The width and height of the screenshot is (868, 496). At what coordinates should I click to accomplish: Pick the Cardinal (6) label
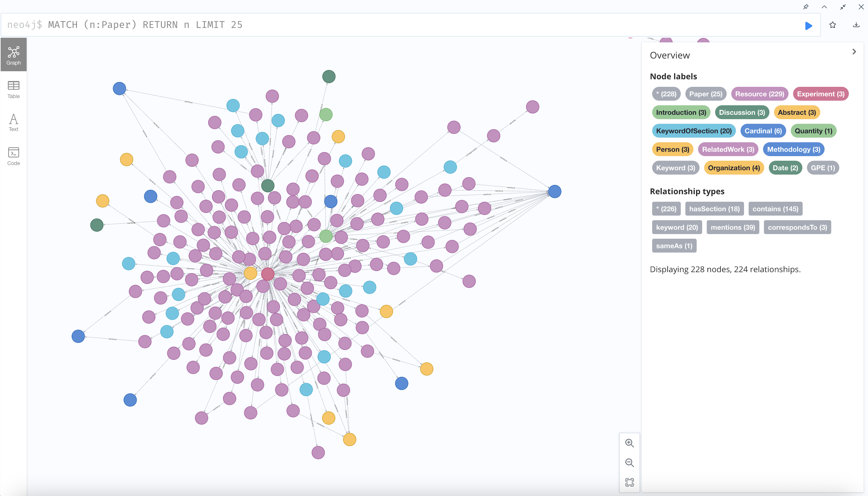coord(763,131)
